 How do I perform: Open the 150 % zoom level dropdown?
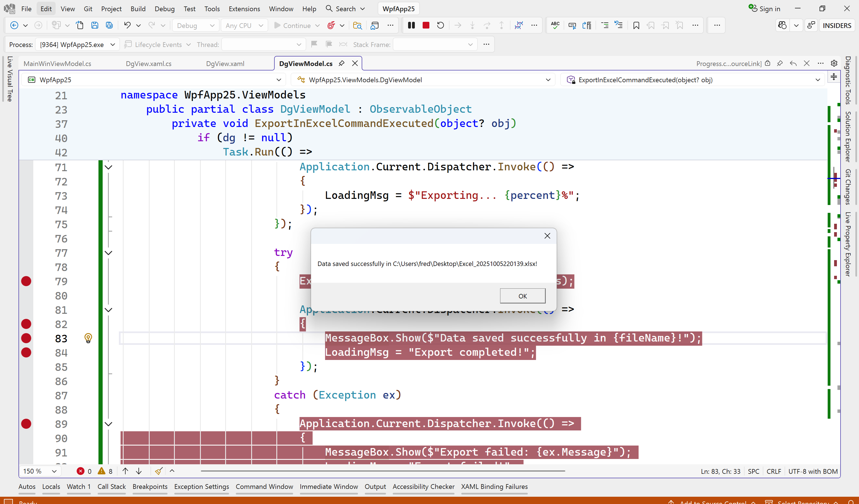point(54,471)
